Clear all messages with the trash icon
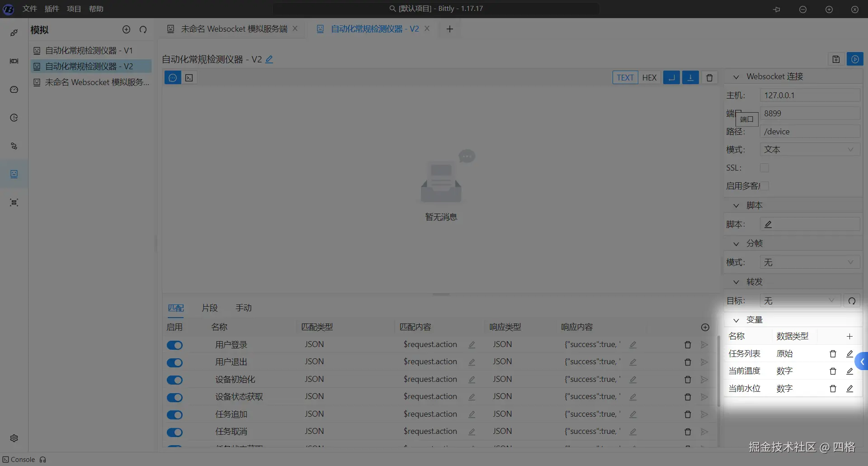This screenshot has height=466, width=868. 709,78
